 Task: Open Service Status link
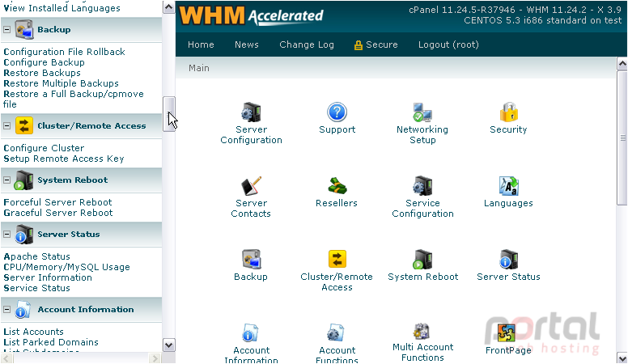pos(37,288)
